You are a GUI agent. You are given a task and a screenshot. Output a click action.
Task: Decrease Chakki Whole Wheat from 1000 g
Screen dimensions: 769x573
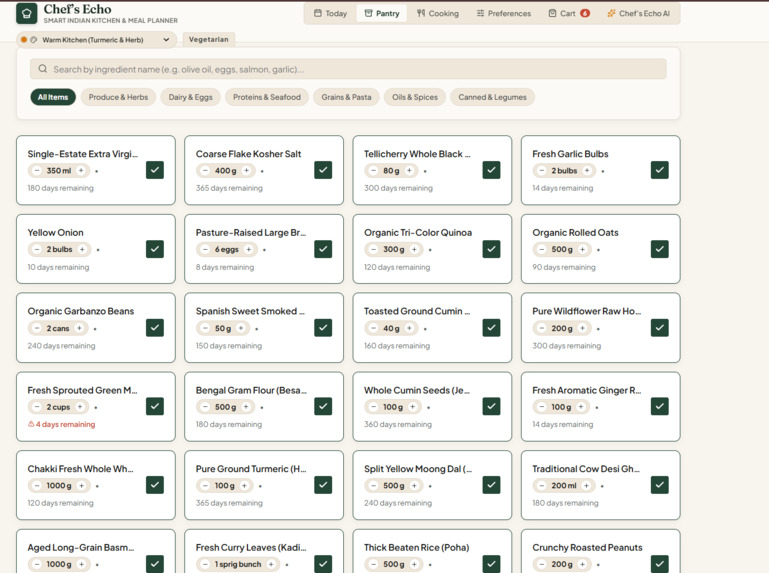tap(37, 486)
